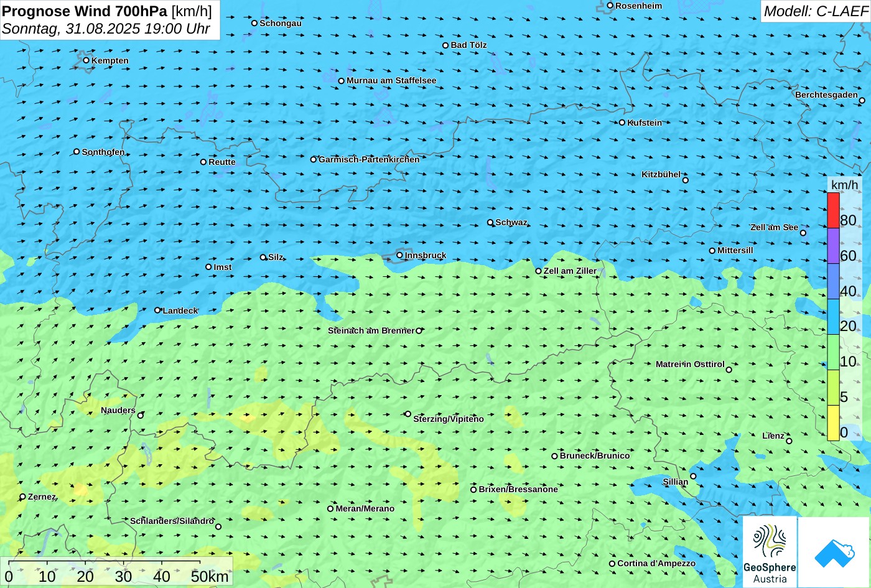Click the Imst label
Viewport: 871px width, 588px height.
pyautogui.click(x=223, y=267)
